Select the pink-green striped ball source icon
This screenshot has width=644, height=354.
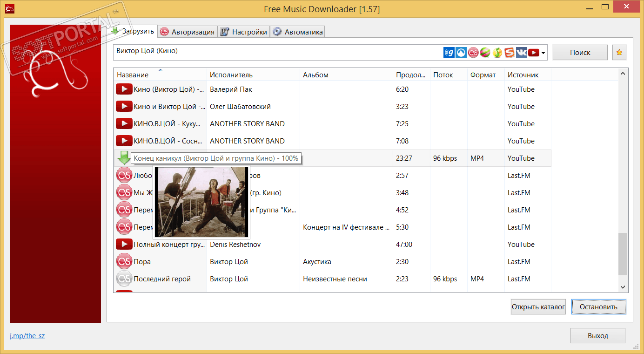pos(485,53)
